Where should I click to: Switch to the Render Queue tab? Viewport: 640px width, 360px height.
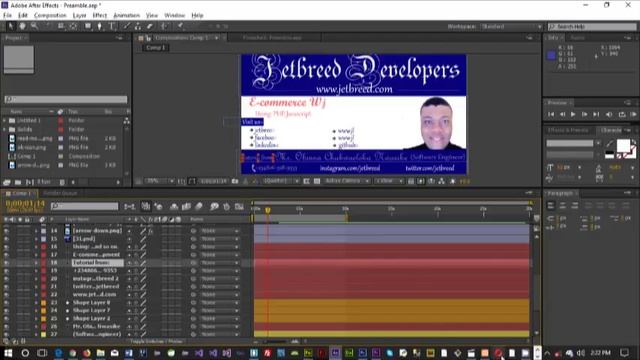(60, 193)
